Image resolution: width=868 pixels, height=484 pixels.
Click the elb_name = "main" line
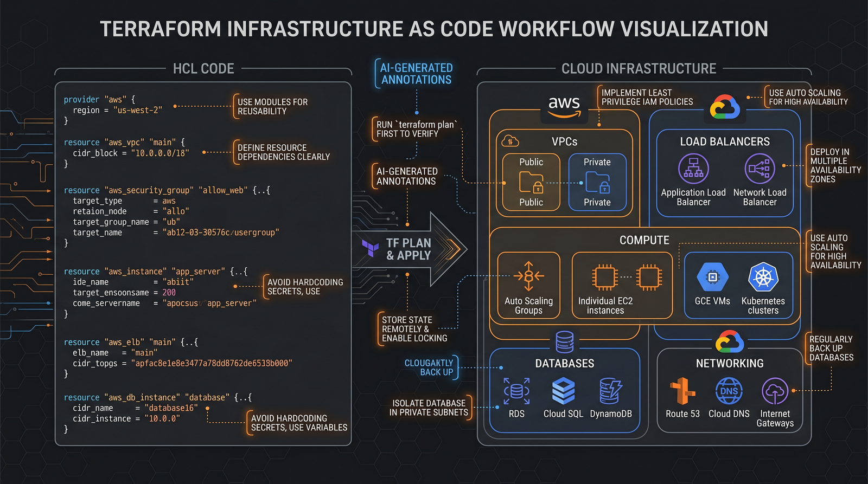coord(115,353)
